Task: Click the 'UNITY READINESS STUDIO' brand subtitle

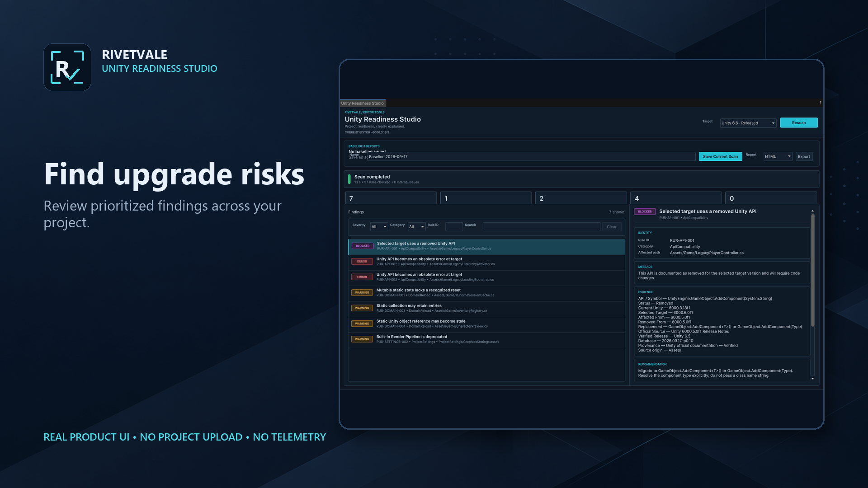Action: pos(159,69)
